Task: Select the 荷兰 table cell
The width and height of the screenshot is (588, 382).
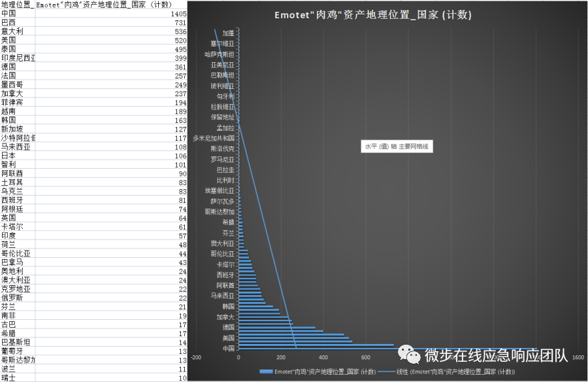Action: 18,245
